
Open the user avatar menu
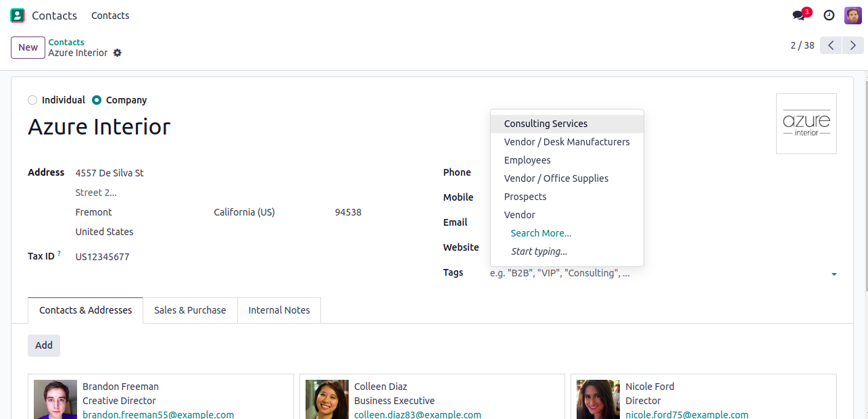tap(853, 15)
